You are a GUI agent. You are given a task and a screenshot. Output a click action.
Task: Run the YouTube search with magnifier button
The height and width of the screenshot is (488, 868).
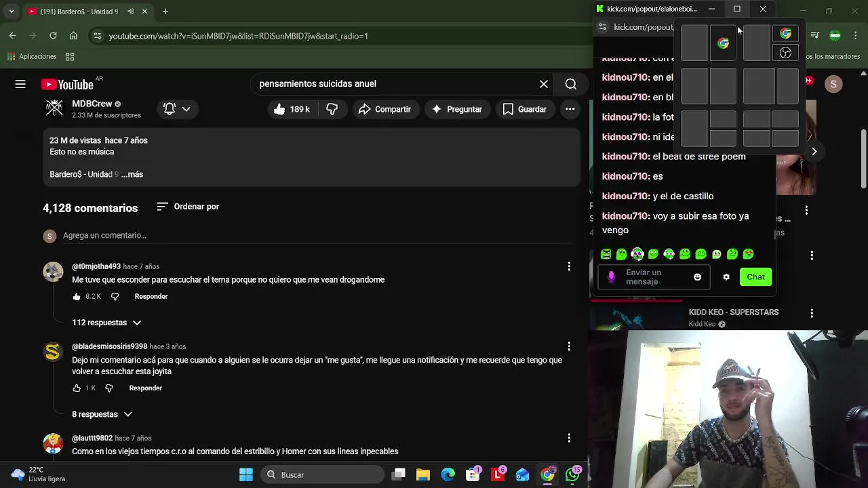coord(571,84)
